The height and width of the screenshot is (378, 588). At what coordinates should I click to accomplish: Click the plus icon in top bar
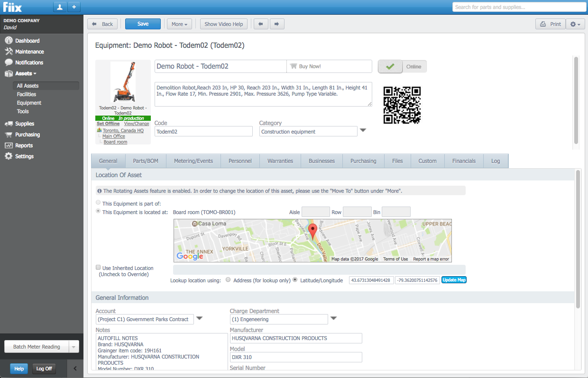click(74, 7)
